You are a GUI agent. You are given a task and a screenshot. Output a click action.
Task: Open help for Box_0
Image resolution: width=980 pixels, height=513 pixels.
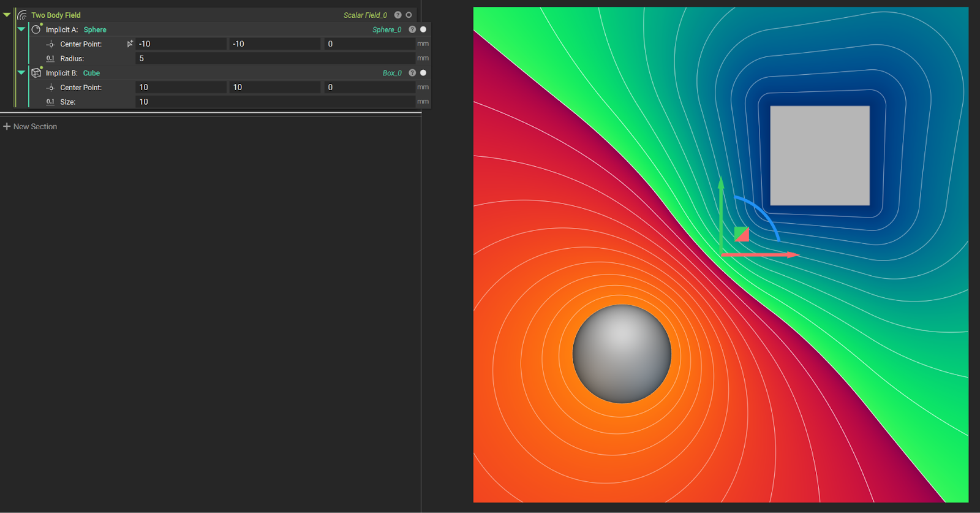pyautogui.click(x=412, y=73)
